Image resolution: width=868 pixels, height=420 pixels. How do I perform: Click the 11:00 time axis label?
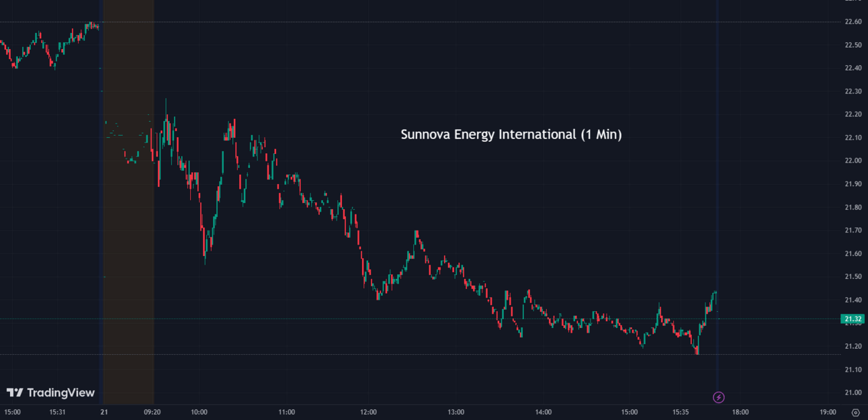click(x=287, y=412)
